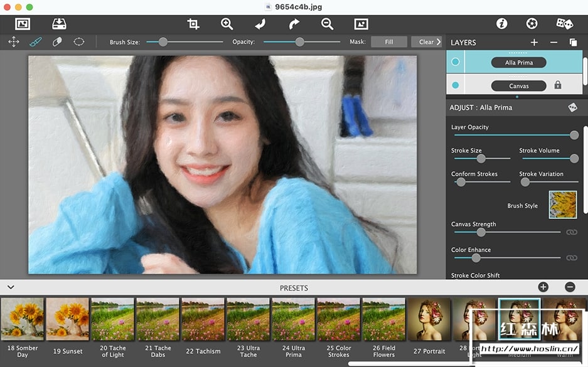Collapse the Presets panel with chevron
588x367 pixels.
11,287
